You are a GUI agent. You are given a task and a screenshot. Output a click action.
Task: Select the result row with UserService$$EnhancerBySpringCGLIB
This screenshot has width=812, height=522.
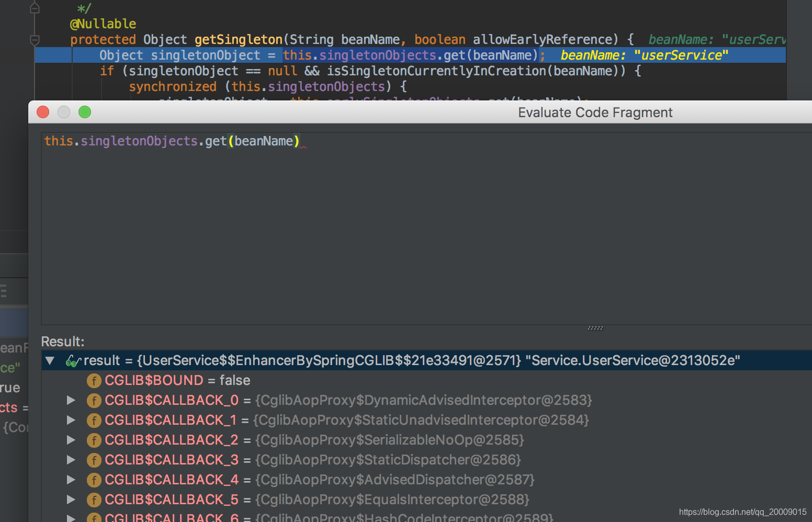click(426, 360)
